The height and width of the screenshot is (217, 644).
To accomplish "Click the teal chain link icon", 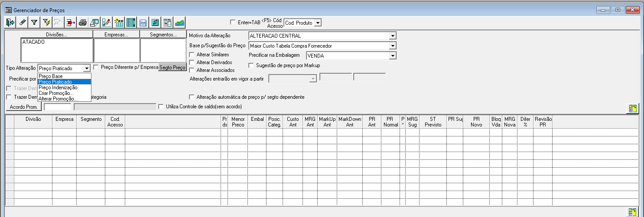I will coord(155,22).
